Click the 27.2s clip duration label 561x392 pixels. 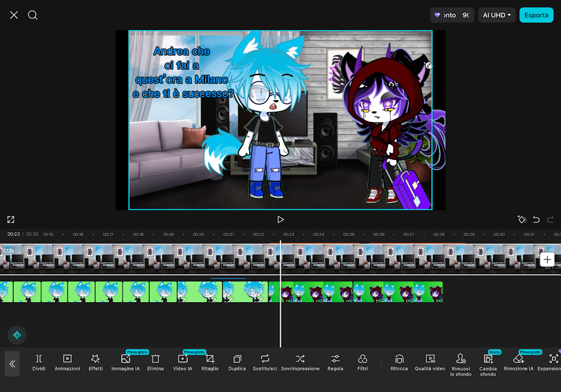(x=9, y=250)
